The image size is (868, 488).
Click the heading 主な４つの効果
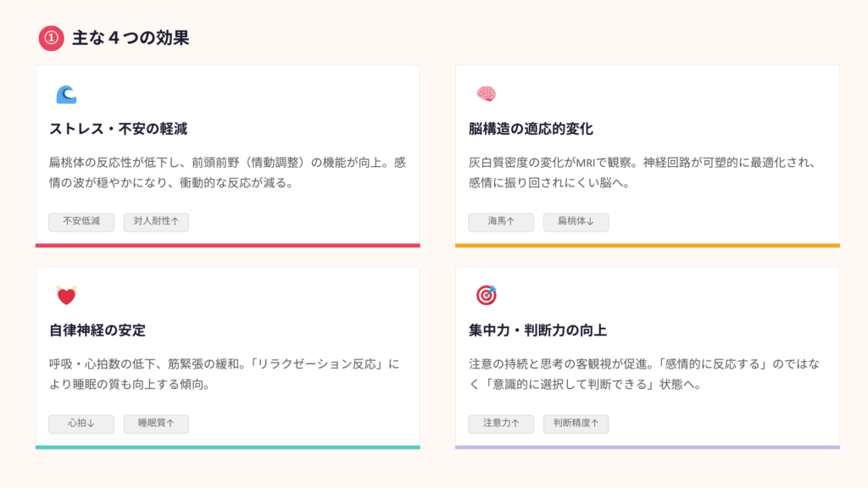click(130, 37)
